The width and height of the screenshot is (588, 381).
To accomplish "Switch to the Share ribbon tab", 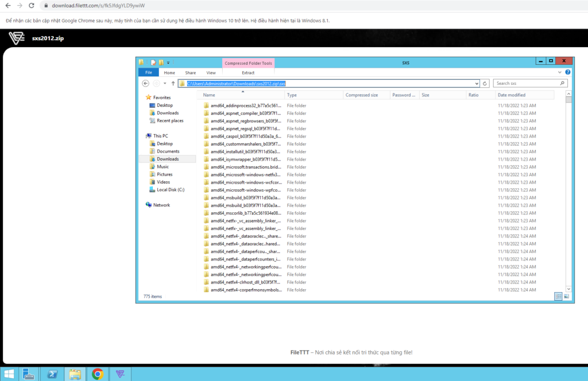I will click(x=190, y=73).
